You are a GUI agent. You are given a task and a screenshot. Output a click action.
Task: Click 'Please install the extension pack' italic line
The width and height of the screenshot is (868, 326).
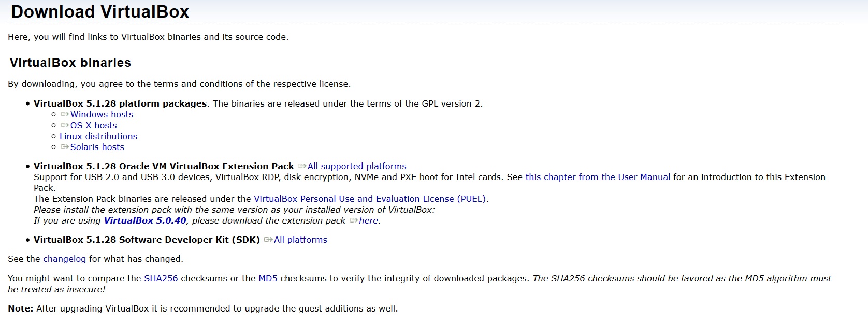[x=234, y=210]
